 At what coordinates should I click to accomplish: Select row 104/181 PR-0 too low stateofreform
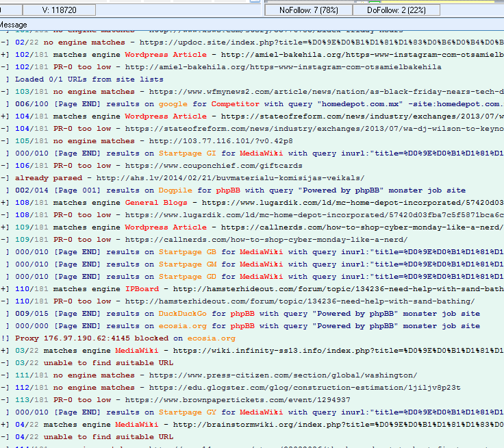point(252,129)
